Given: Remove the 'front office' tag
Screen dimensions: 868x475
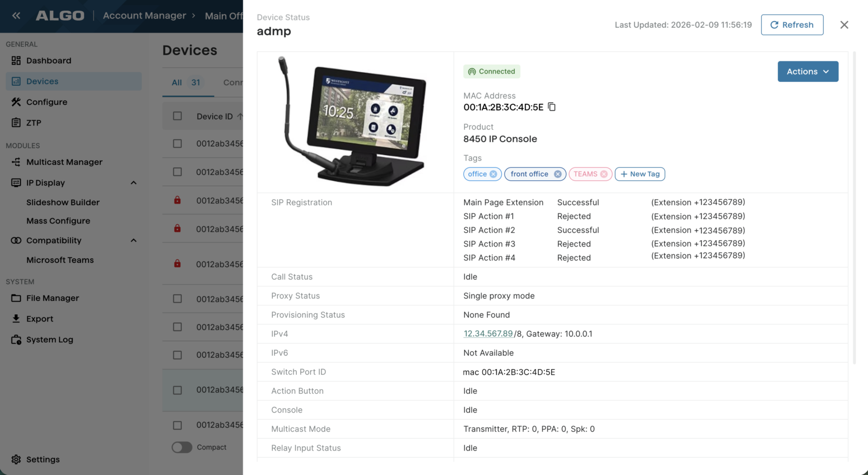Looking at the screenshot, I should click(x=557, y=174).
